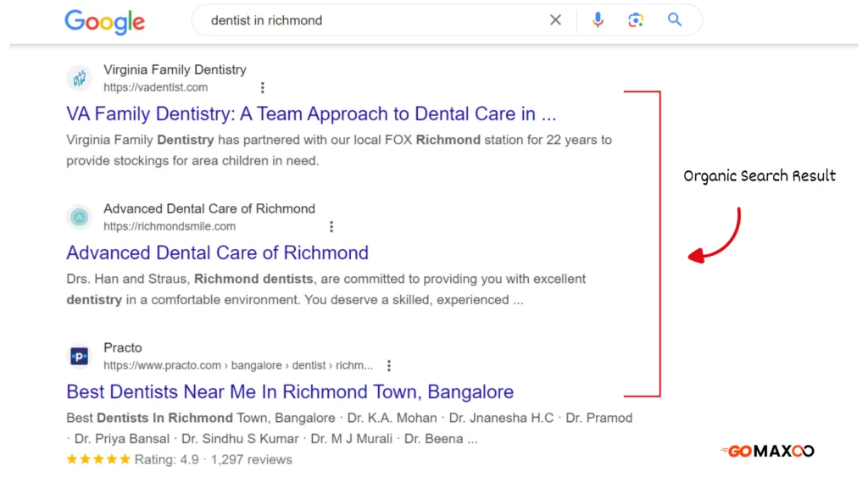Open Virginia Family Dentistry favicon

click(x=79, y=78)
